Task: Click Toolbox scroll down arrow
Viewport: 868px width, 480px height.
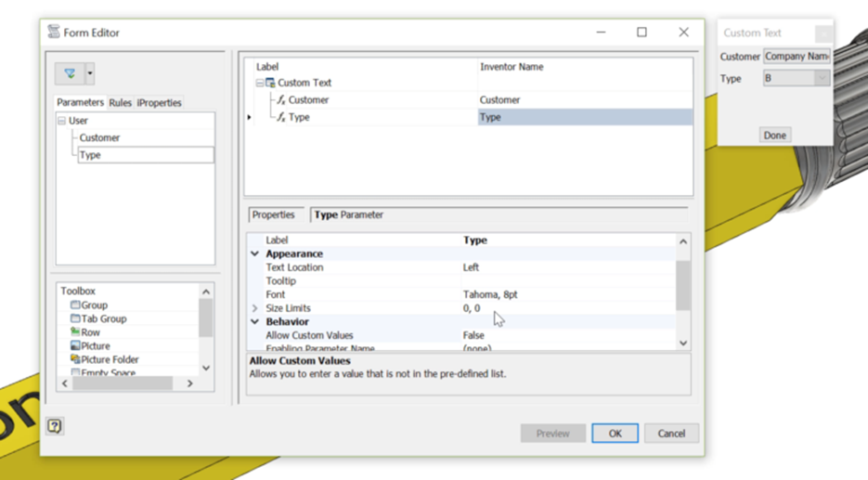Action: (206, 369)
